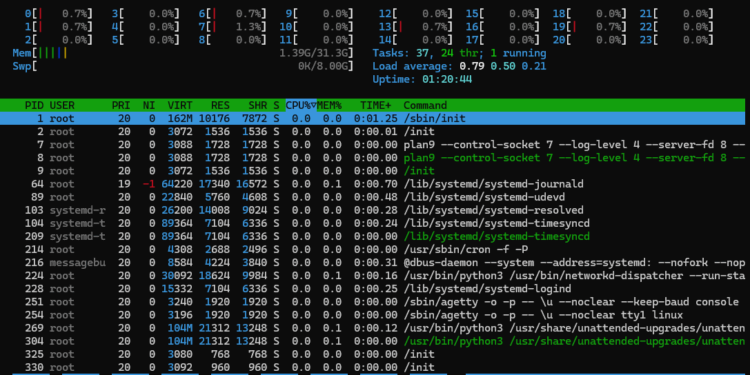Sort by the VIRT column header
The height and width of the screenshot is (375, 750).
point(180,105)
